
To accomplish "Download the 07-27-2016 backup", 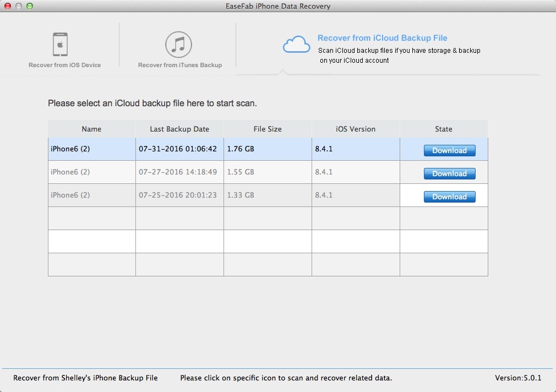I will [449, 173].
